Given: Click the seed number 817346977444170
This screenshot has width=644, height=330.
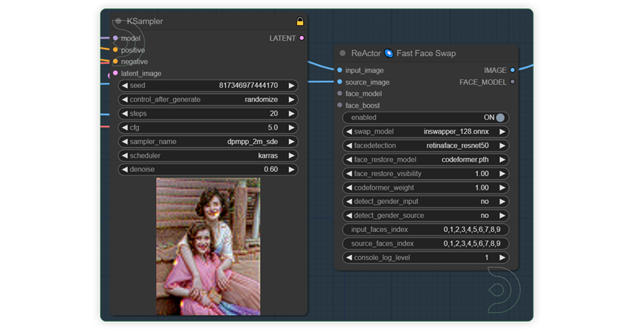Looking at the screenshot, I should coord(248,85).
